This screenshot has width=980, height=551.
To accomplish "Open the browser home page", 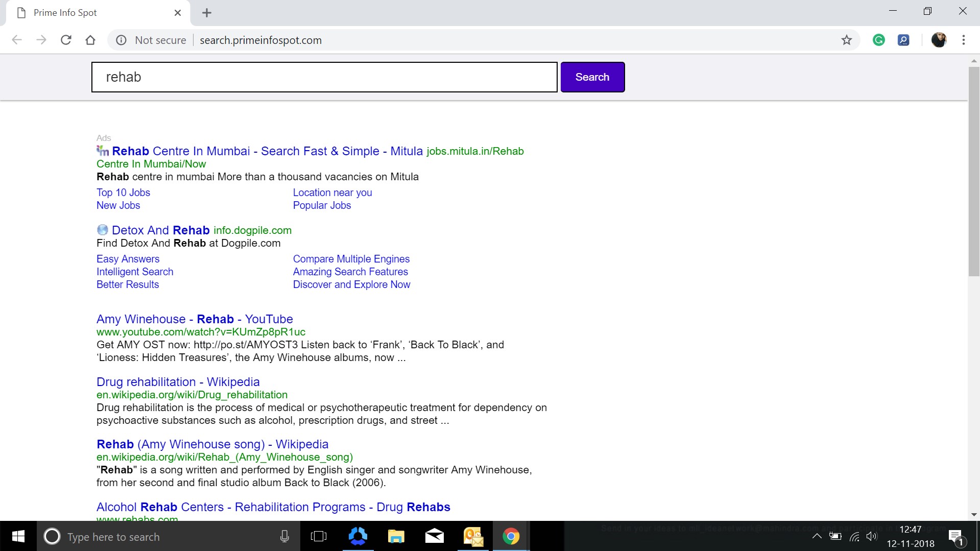I will [90, 40].
